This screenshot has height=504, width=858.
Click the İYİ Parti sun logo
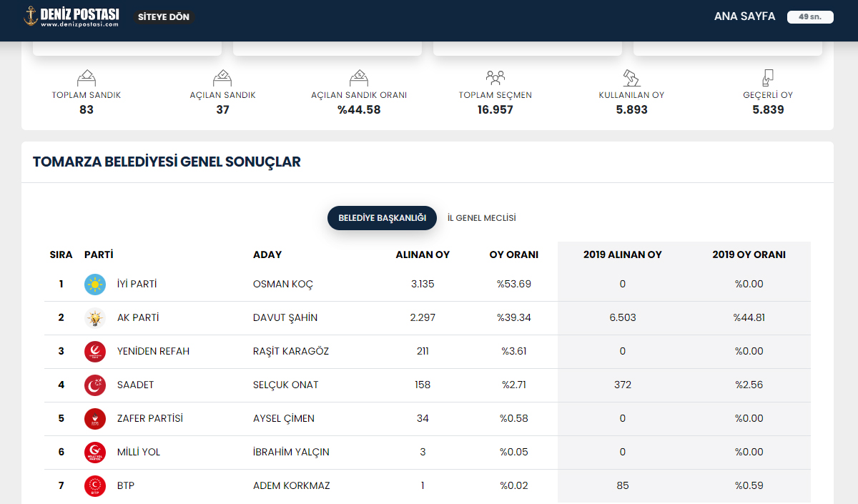coord(95,285)
